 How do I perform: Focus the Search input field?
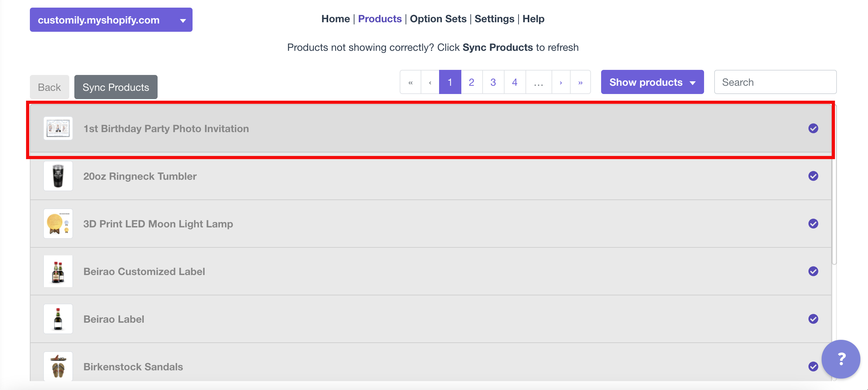pyautogui.click(x=775, y=82)
